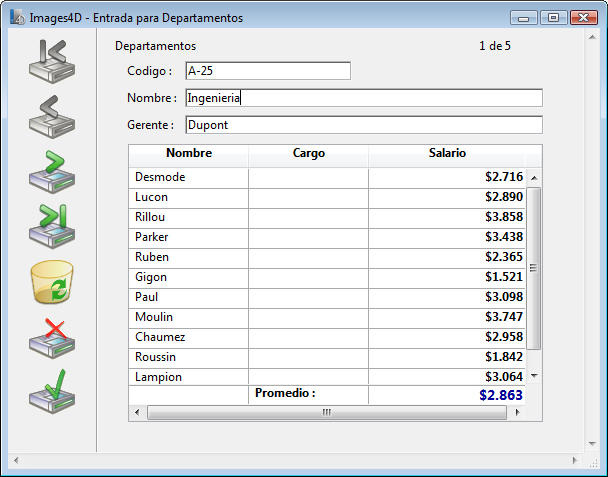
Task: Click the Cargo column header
Action: [308, 154]
